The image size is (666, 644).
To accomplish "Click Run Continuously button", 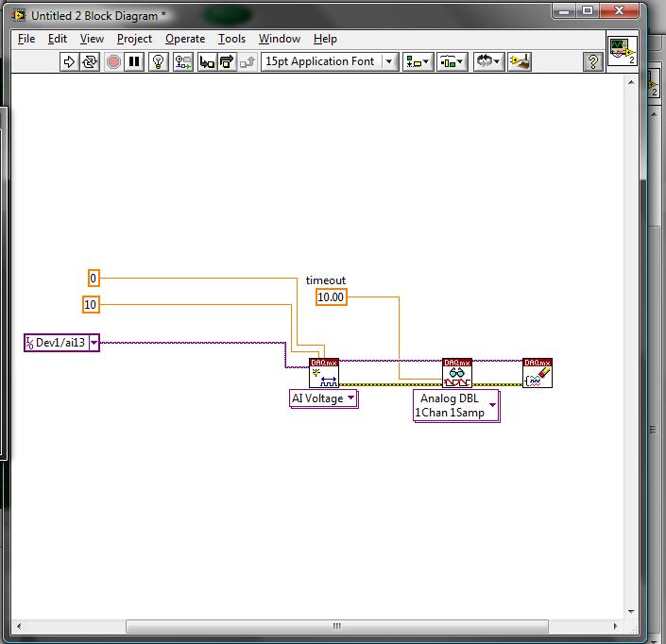I will click(90, 62).
